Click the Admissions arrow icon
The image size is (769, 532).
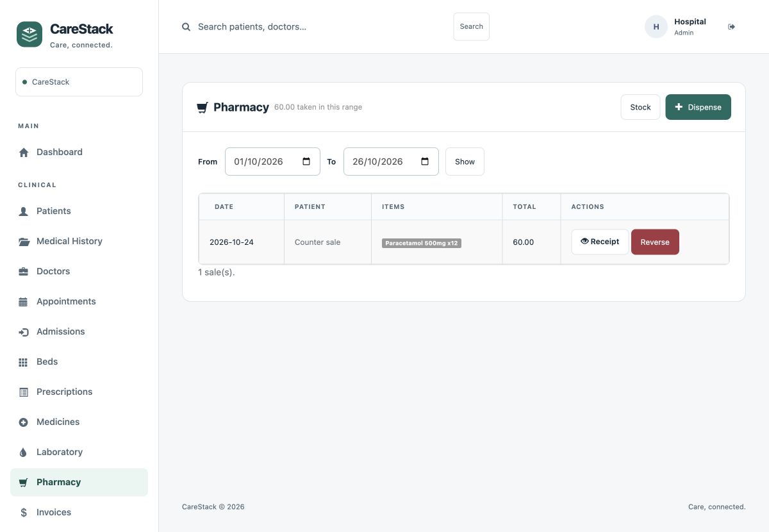(x=24, y=332)
